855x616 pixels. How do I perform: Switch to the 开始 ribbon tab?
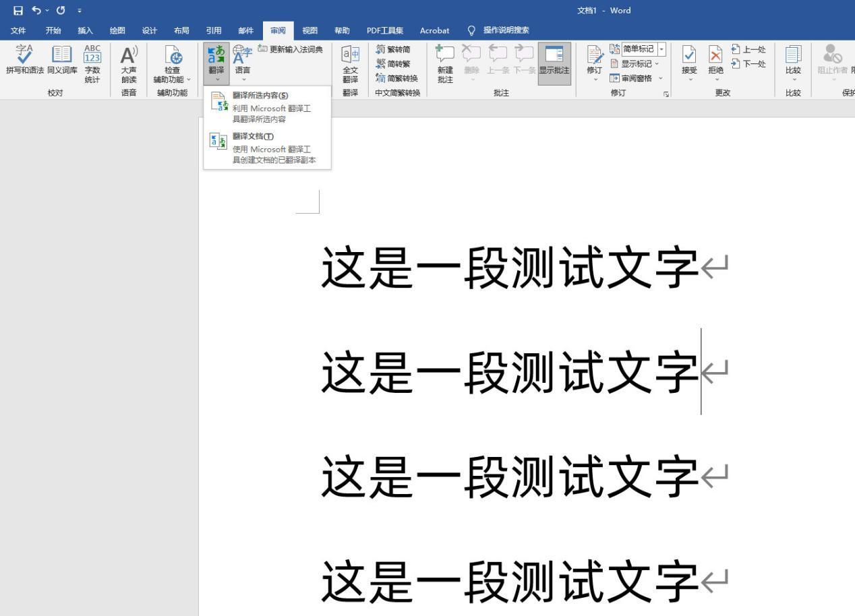(x=53, y=30)
